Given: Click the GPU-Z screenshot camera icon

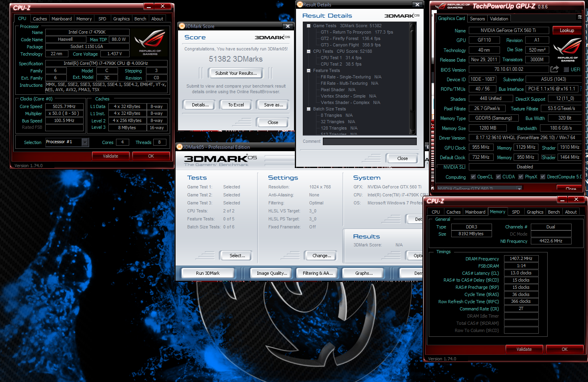Looking at the screenshot, I should click(x=580, y=17).
